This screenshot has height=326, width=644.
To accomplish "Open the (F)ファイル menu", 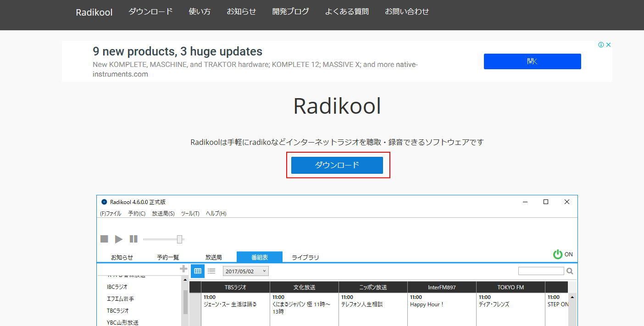I will tap(111, 214).
